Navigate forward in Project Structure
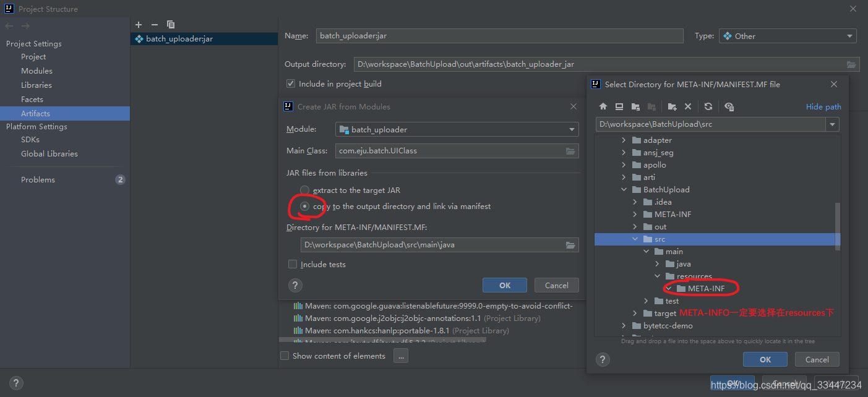 [x=25, y=26]
